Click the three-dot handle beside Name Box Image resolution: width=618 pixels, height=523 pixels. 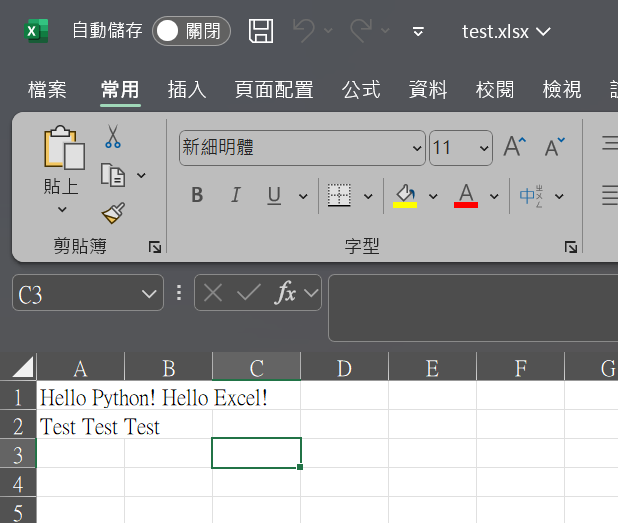[x=179, y=293]
